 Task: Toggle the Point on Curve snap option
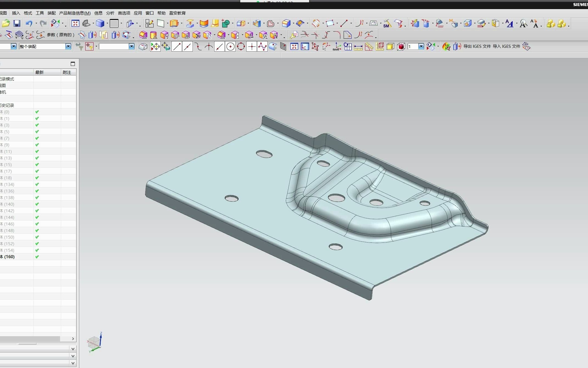pos(220,47)
